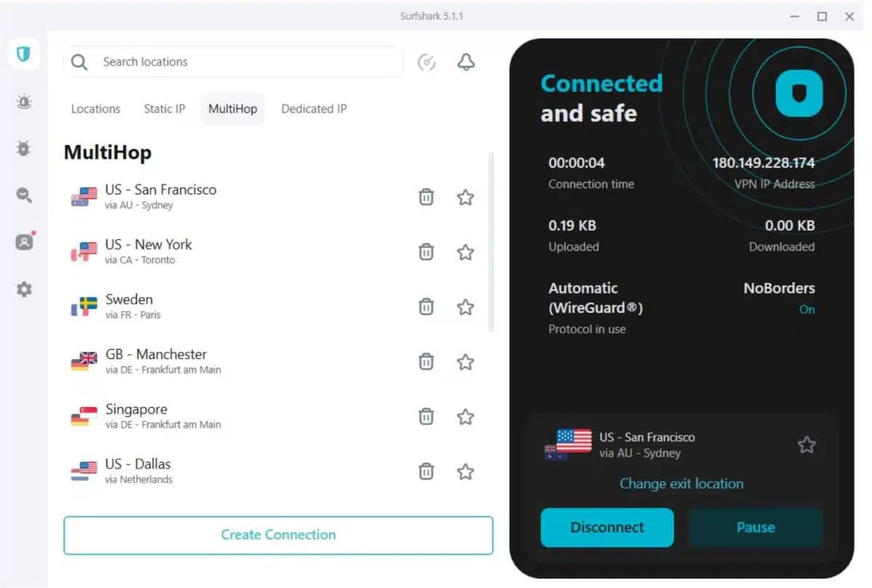Click the Create Connection button
Image resolution: width=872 pixels, height=588 pixels.
278,535
